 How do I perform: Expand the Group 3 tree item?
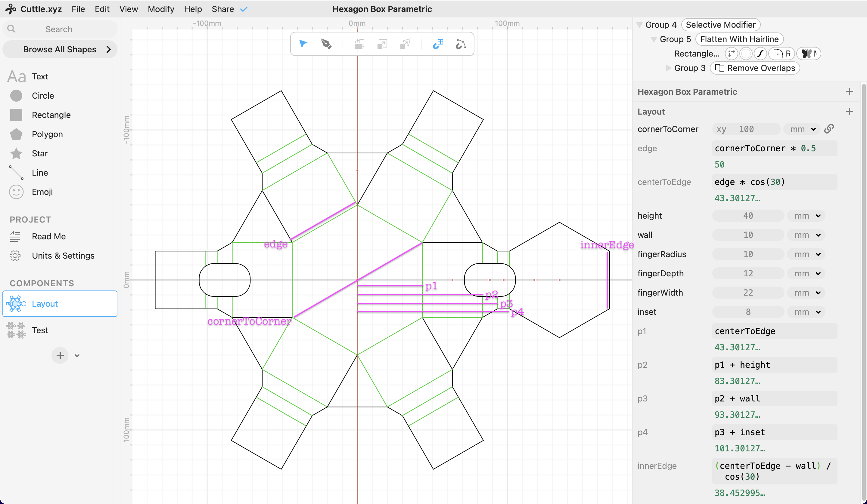pos(668,68)
